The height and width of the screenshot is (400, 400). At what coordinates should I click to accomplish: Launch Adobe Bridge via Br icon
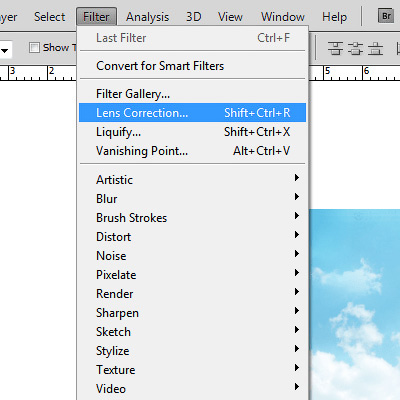[x=386, y=16]
